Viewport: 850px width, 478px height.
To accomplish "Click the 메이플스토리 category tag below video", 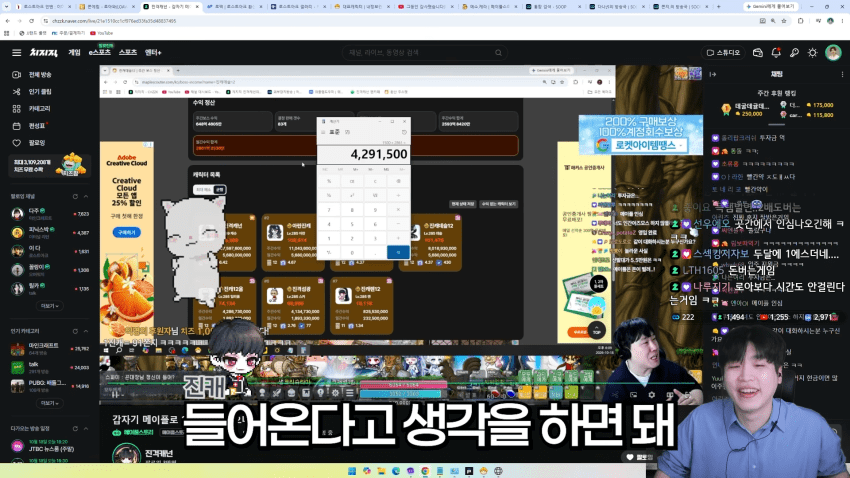I will pyautogui.click(x=131, y=432).
